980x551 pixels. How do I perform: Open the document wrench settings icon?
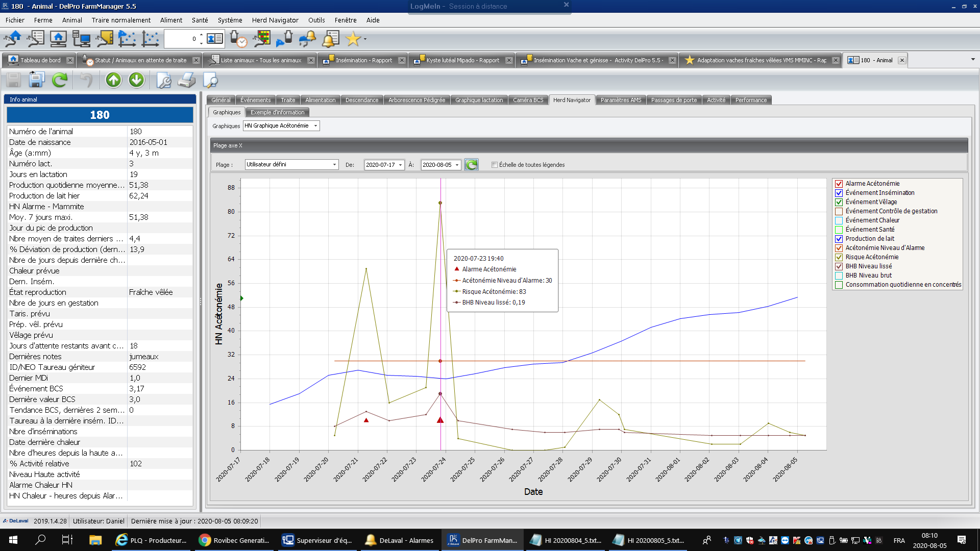[x=163, y=80]
